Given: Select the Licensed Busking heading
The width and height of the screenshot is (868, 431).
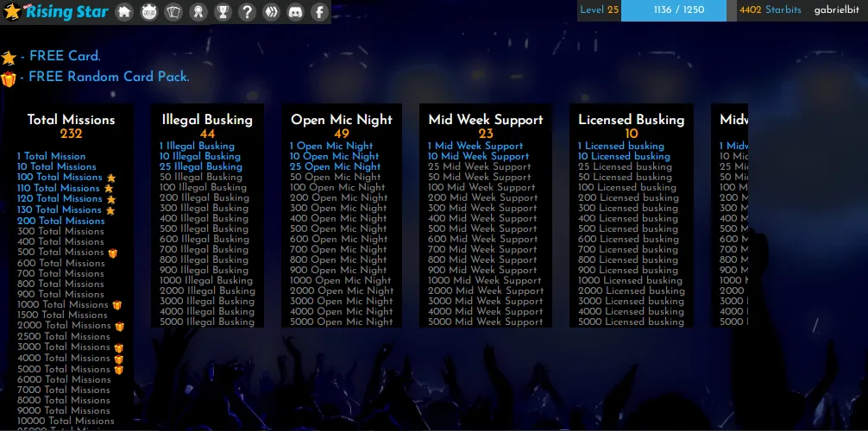Looking at the screenshot, I should coord(631,120).
